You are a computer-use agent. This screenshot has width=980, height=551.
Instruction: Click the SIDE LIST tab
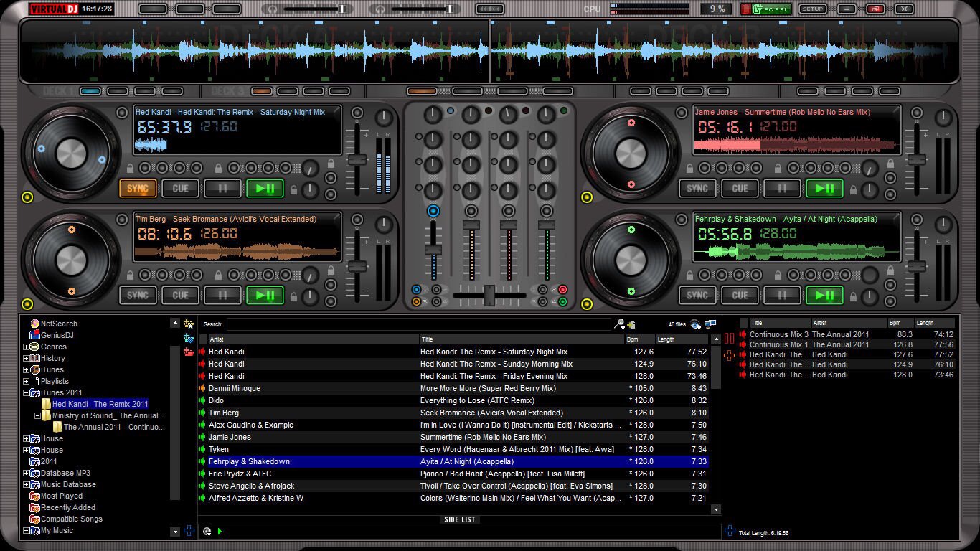click(x=460, y=519)
